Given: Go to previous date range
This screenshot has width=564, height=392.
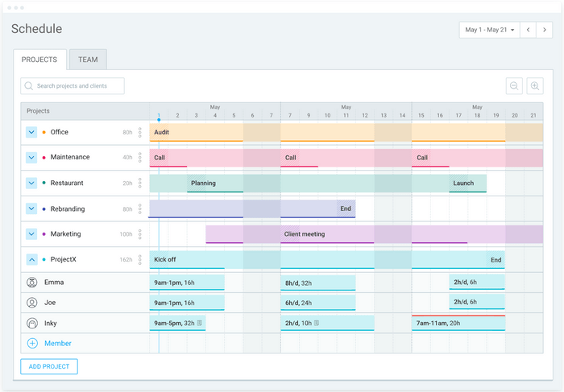Looking at the screenshot, I should [528, 30].
